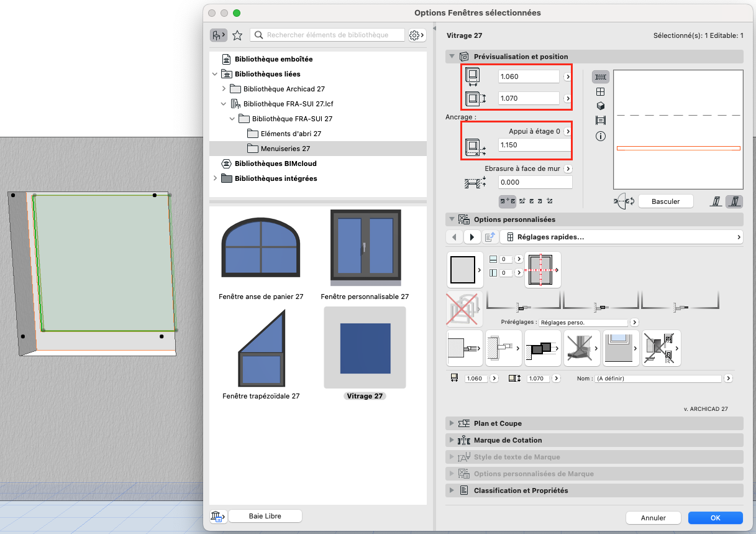Screen dimensions: 756x534
Task: Collapse Bibliothèque FRA-SUI 27.lcf node
Action: click(x=224, y=104)
